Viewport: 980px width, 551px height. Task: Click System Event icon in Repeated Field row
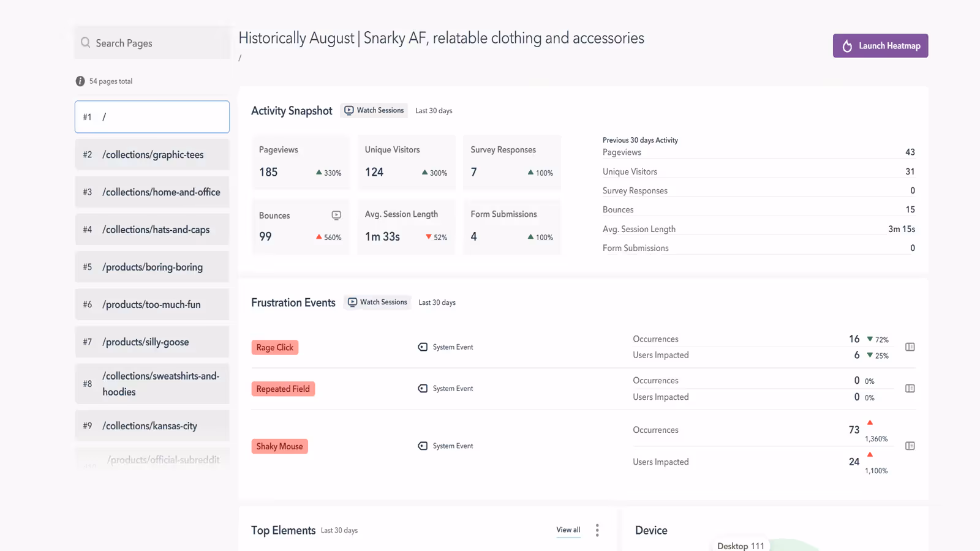click(x=423, y=389)
